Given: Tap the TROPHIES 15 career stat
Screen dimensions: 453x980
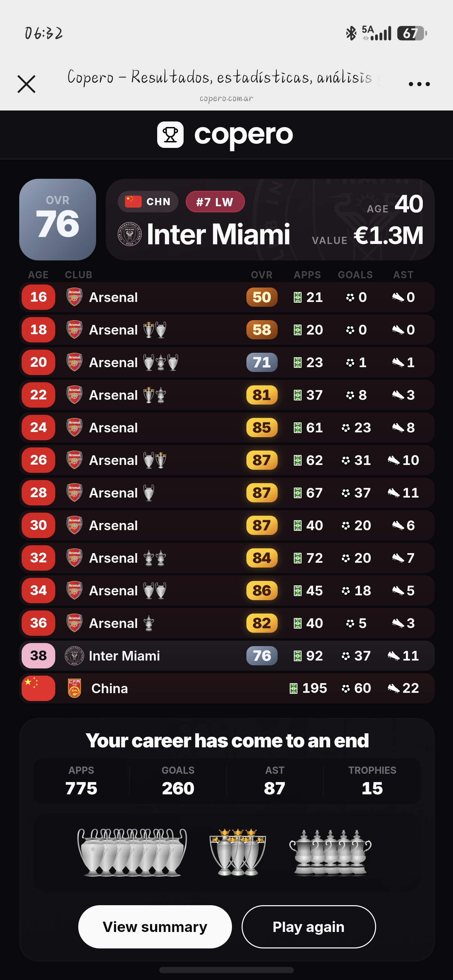Looking at the screenshot, I should point(372,781).
